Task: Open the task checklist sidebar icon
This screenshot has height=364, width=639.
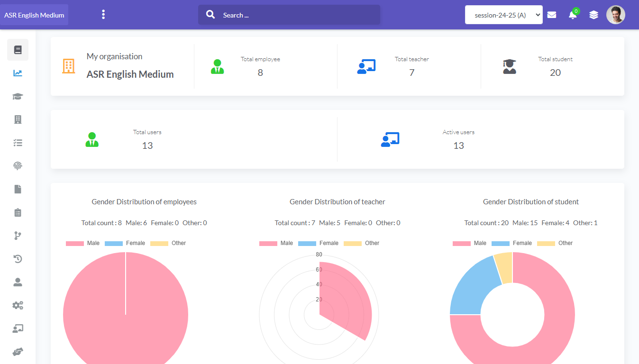Action: click(18, 143)
